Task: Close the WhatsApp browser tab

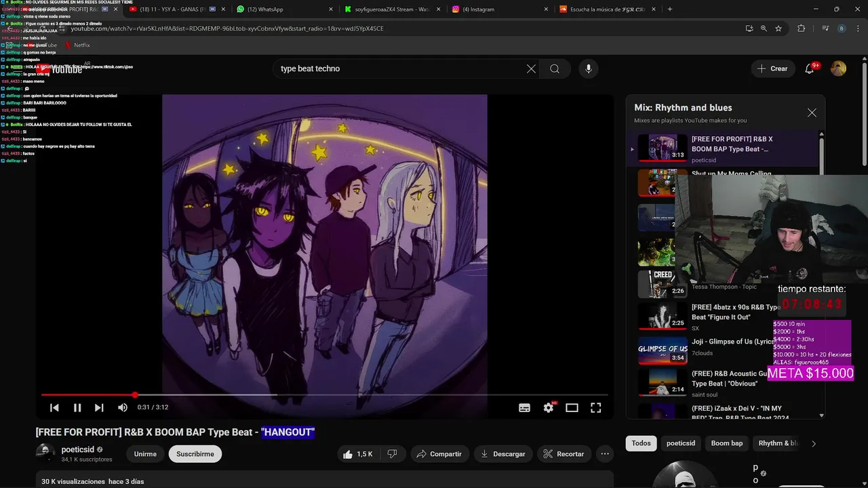Action: 331,9
